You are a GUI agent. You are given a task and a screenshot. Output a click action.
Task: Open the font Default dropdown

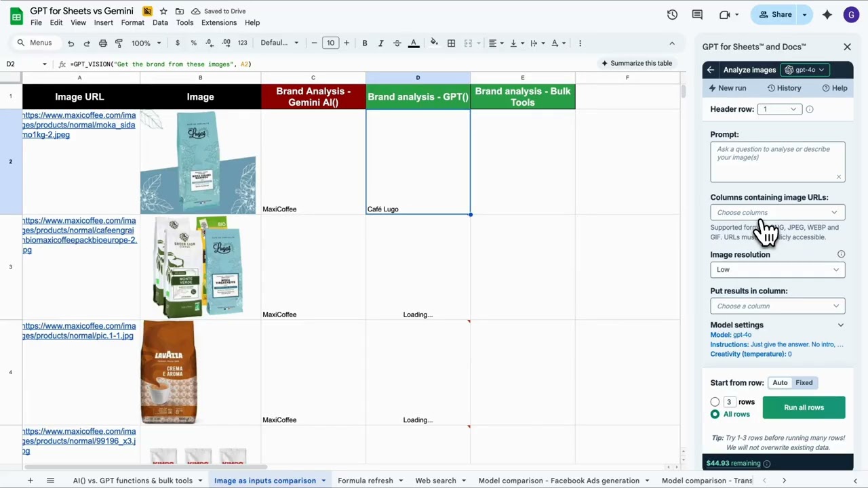(279, 43)
